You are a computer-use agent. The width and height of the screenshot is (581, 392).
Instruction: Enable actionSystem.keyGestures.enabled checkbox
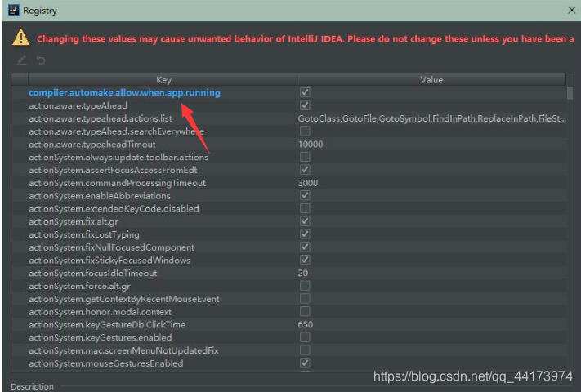tap(305, 337)
